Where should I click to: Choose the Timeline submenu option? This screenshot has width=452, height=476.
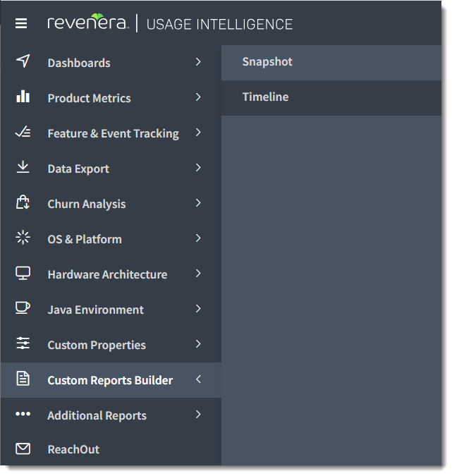pyautogui.click(x=331, y=98)
